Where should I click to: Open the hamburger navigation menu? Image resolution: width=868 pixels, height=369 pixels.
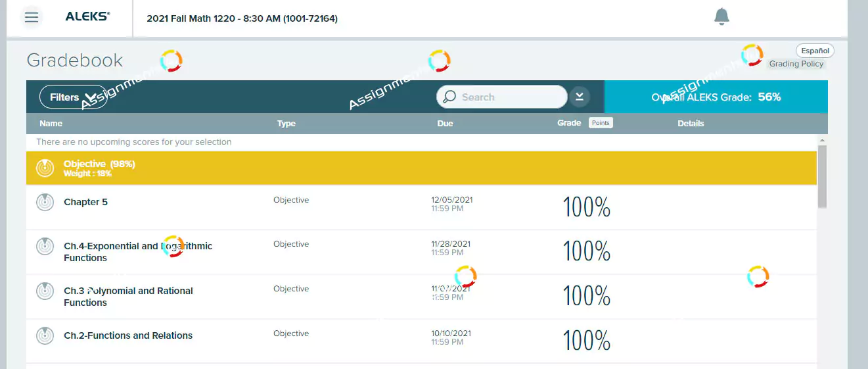point(31,18)
